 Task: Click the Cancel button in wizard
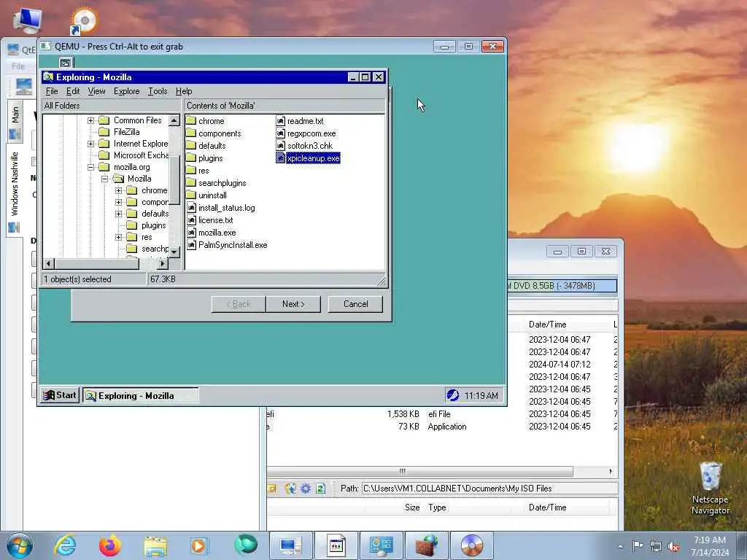[x=355, y=304]
